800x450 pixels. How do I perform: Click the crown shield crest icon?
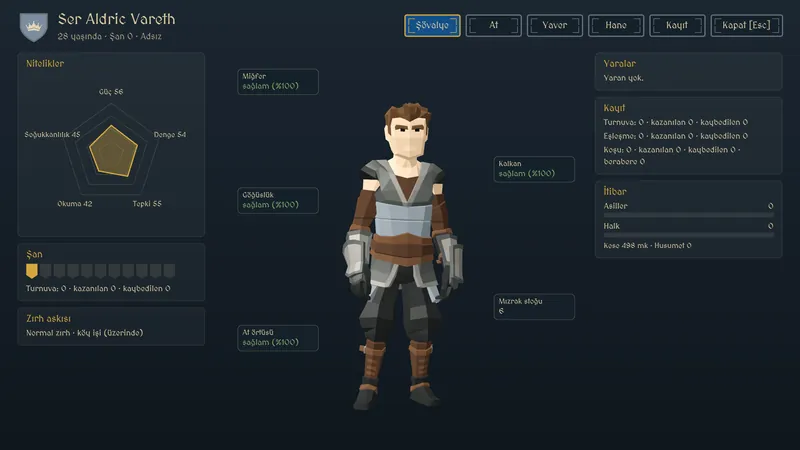click(x=34, y=27)
